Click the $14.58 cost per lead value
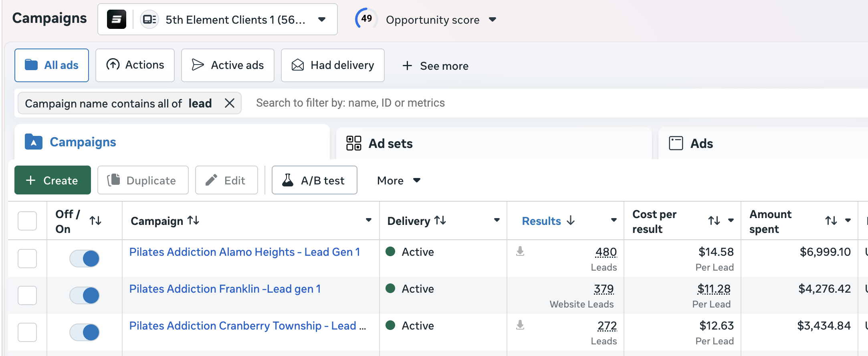Image resolution: width=868 pixels, height=356 pixels. tap(716, 252)
